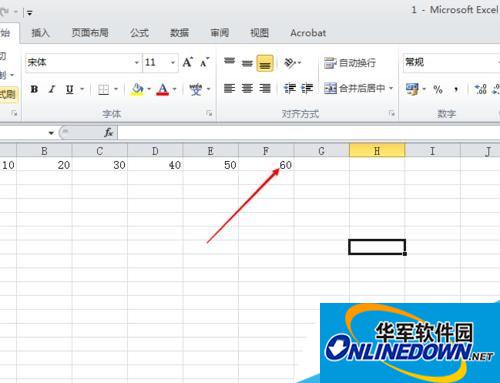Toggle 自动换行 wrap text

coord(350,63)
